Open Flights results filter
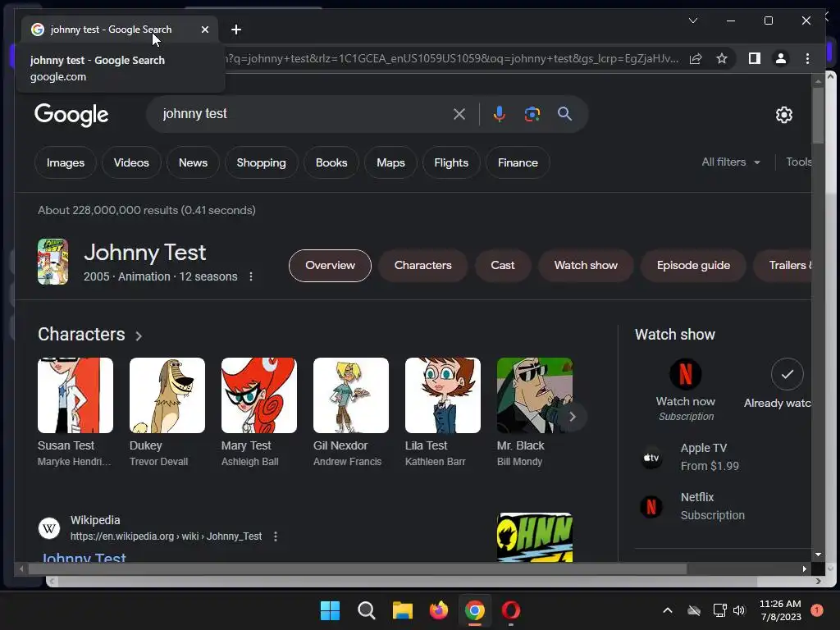Viewport: 840px width, 630px height. click(451, 162)
